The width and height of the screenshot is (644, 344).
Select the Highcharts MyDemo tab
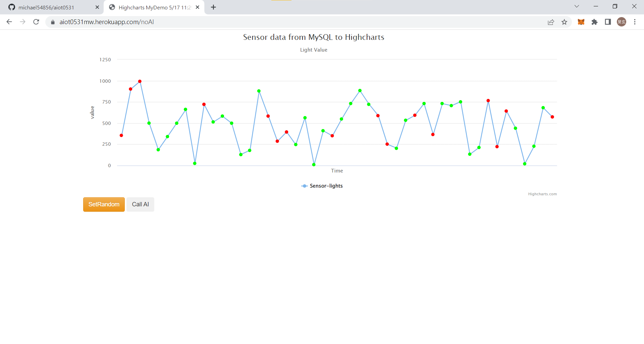click(x=154, y=7)
